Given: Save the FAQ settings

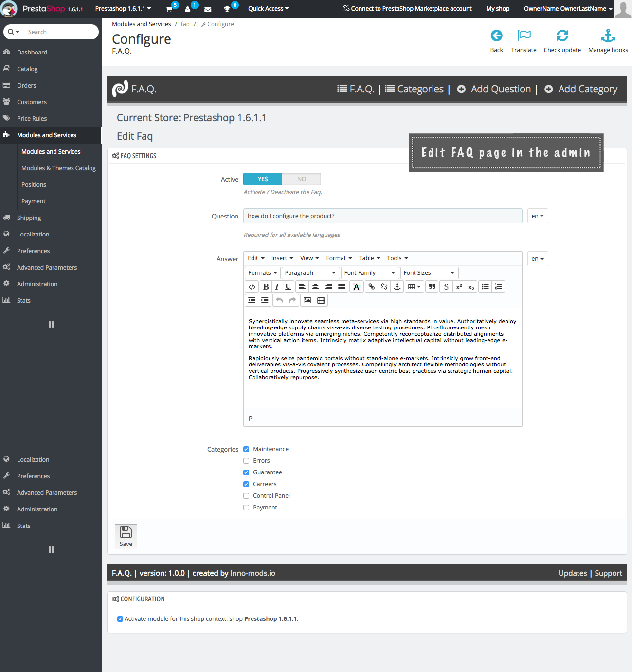Looking at the screenshot, I should point(126,537).
